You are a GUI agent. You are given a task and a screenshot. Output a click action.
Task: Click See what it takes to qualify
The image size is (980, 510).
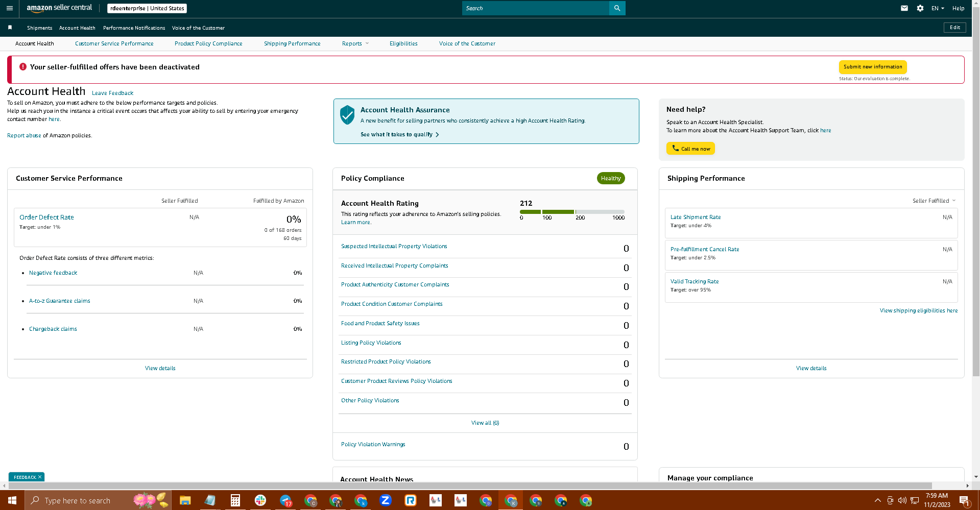click(399, 135)
